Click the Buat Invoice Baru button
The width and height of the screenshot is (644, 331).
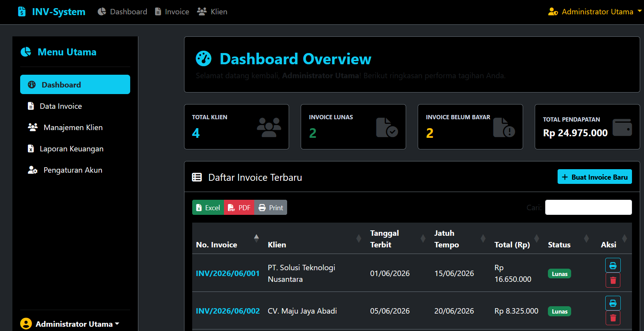(595, 177)
